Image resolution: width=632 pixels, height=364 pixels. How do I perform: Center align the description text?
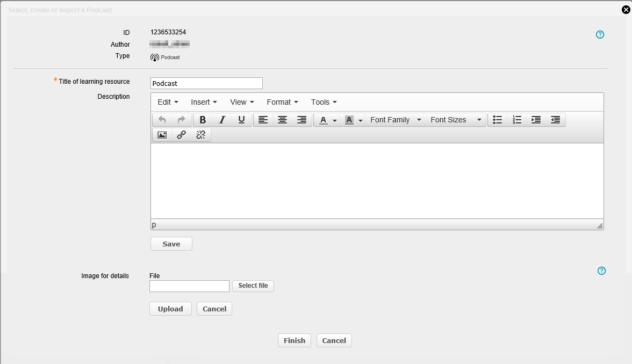pos(282,120)
